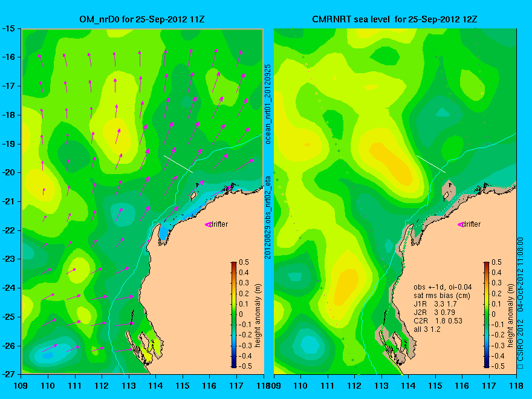This screenshot has width=532, height=399.
Task: Click the '115' longitude label under right map
Action: point(435,386)
